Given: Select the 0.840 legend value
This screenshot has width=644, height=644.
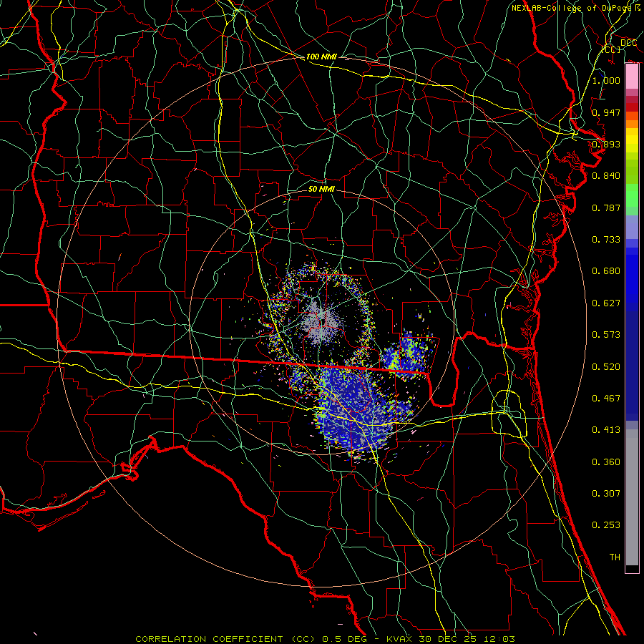Looking at the screenshot, I should click(x=606, y=176).
